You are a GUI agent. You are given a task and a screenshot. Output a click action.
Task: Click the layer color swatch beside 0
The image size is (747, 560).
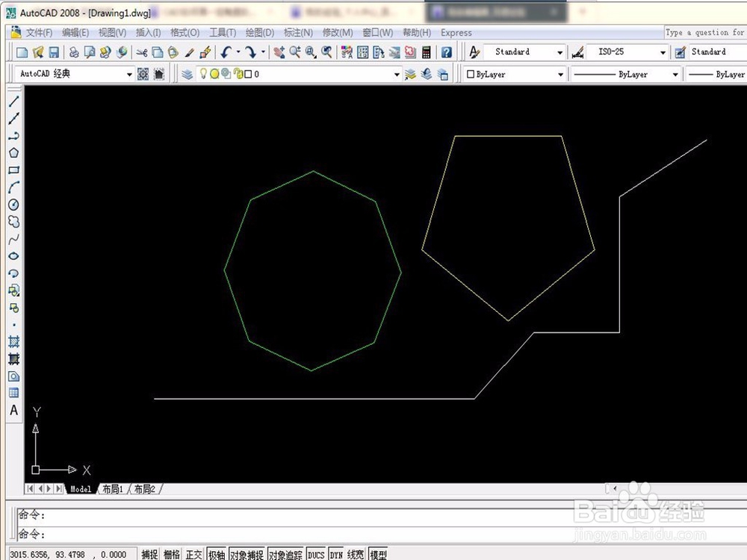pyautogui.click(x=248, y=74)
